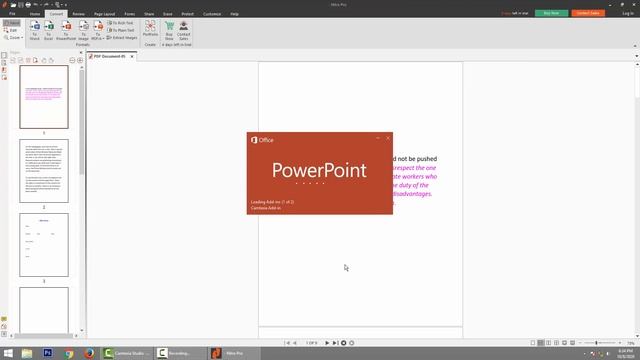Go to the last page
The image size is (640, 360).
335,343
